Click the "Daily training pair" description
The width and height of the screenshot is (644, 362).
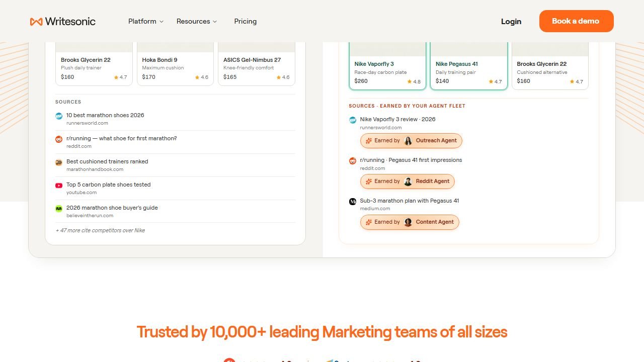point(456,72)
